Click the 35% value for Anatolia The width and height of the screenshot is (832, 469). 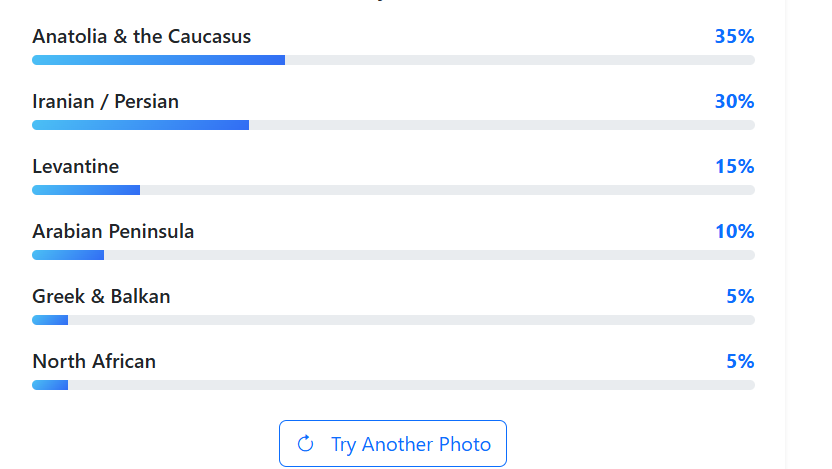[x=734, y=37]
